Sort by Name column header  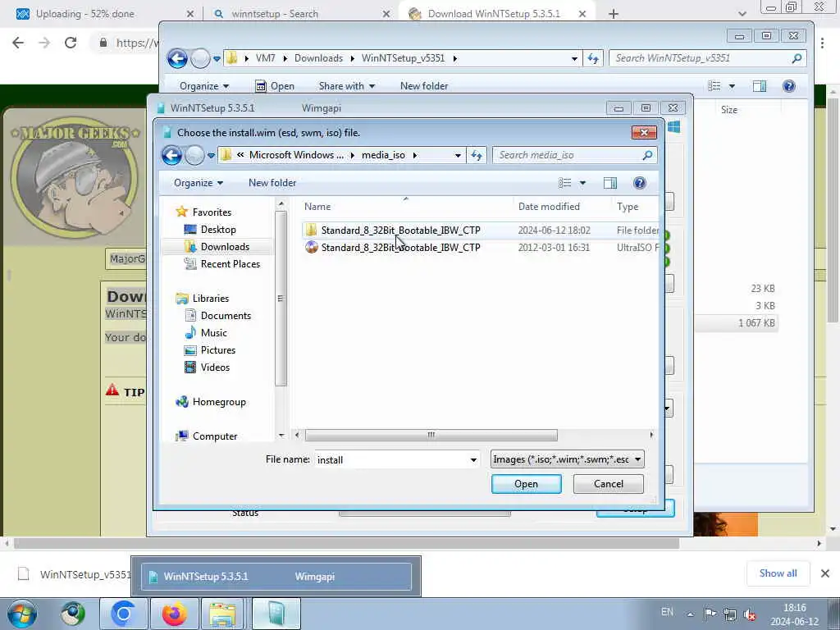[405, 207]
